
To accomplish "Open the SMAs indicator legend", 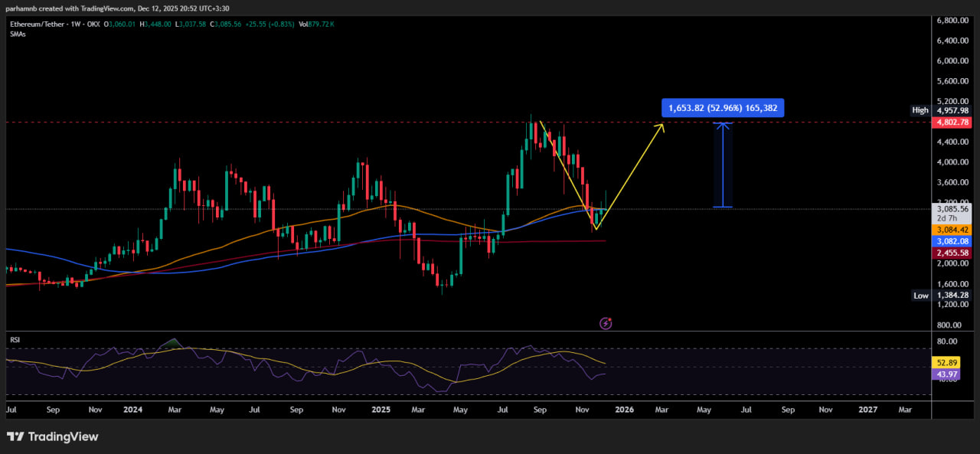I will (x=18, y=34).
